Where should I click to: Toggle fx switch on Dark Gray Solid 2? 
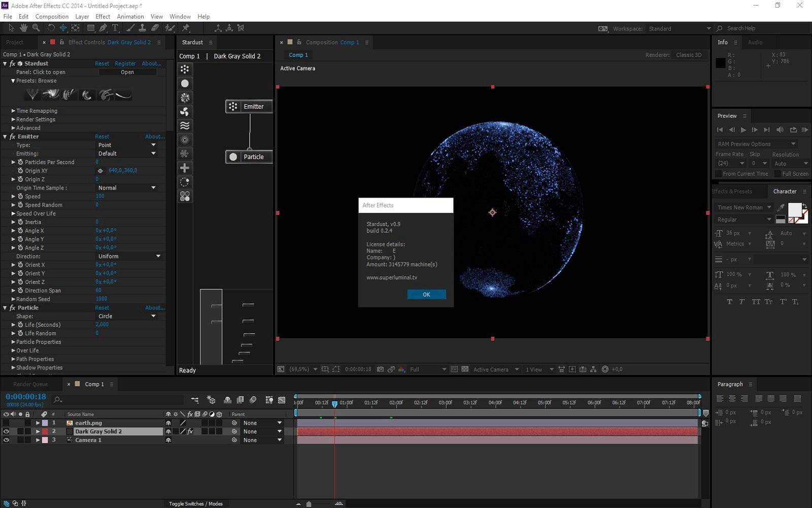tap(190, 431)
